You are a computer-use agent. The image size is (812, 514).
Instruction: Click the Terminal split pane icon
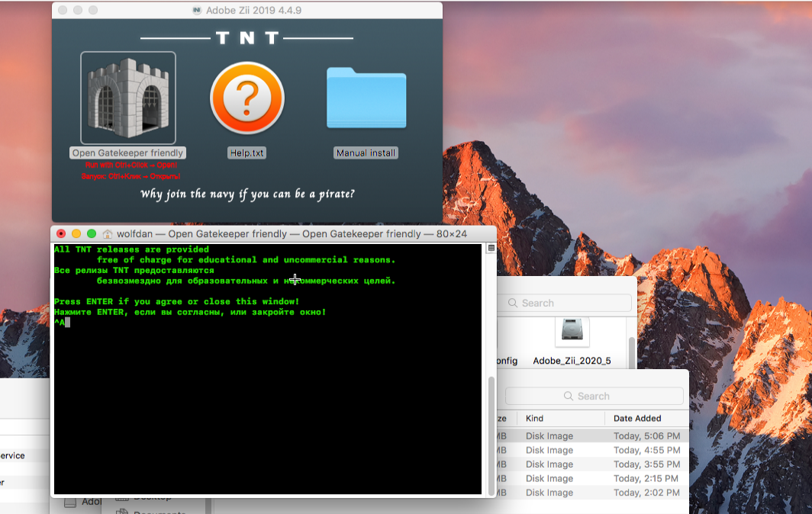coord(491,249)
